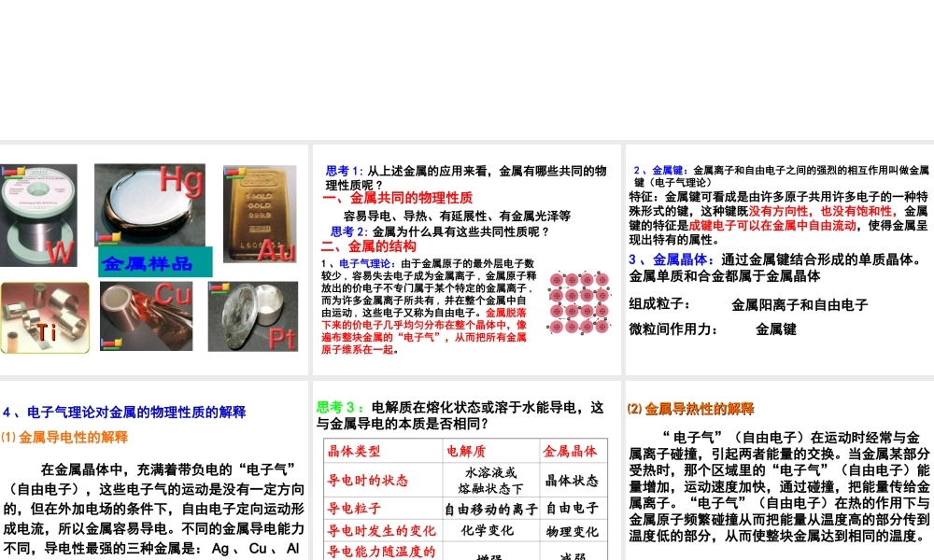Click the orange subheading '(1) 金属导电性的解释'
The height and width of the screenshot is (560, 934).
pyautogui.click(x=64, y=438)
